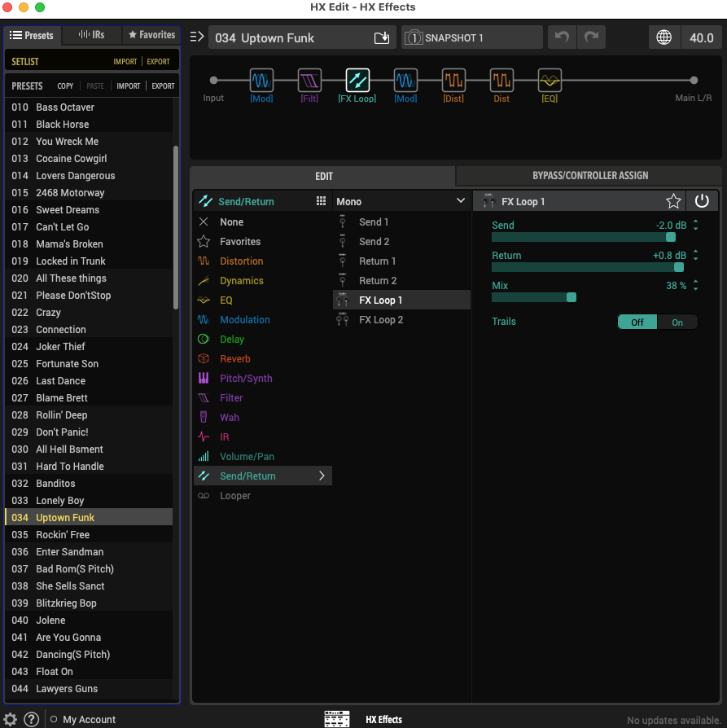Select the Filter block in signal chain
This screenshot has width=727, height=728.
pos(309,80)
